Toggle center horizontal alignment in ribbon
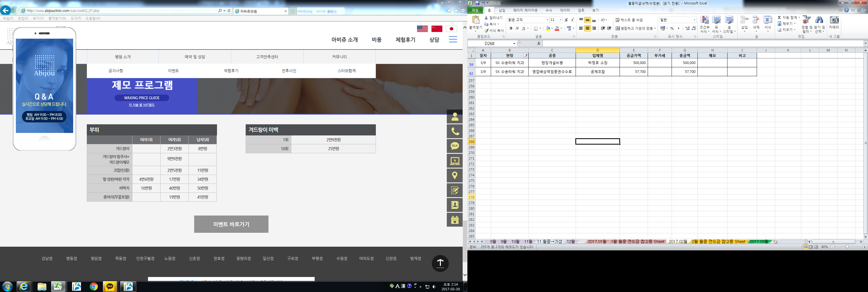 (x=587, y=29)
